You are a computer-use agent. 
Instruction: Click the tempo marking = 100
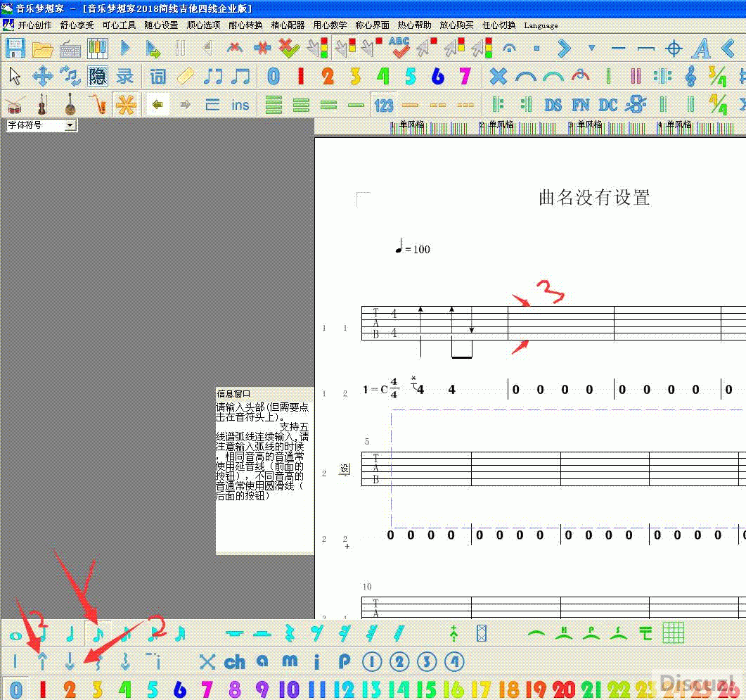click(413, 247)
